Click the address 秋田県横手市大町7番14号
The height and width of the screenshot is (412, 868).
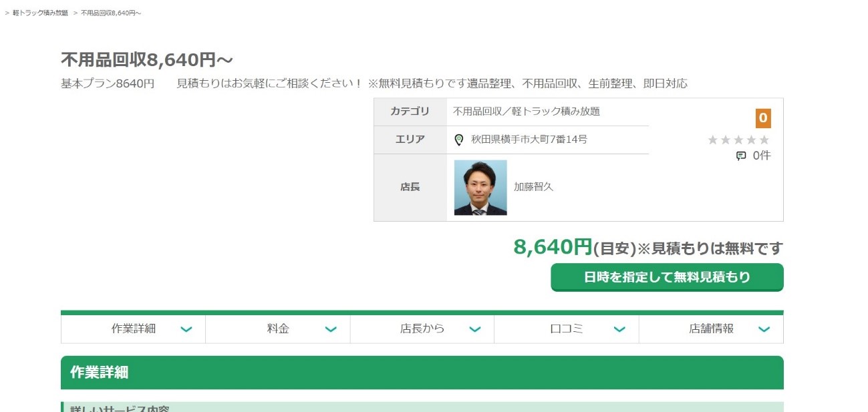[529, 140]
